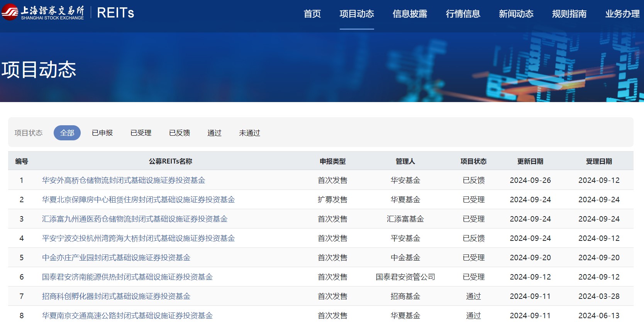This screenshot has width=644, height=324.
Task: Filter projects by 已申报 status
Action: point(102,133)
